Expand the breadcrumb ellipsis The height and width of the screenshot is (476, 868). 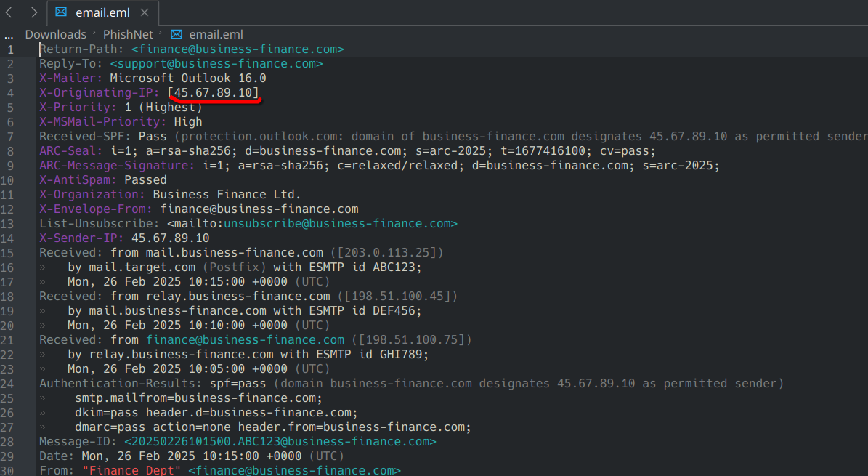pyautogui.click(x=9, y=34)
